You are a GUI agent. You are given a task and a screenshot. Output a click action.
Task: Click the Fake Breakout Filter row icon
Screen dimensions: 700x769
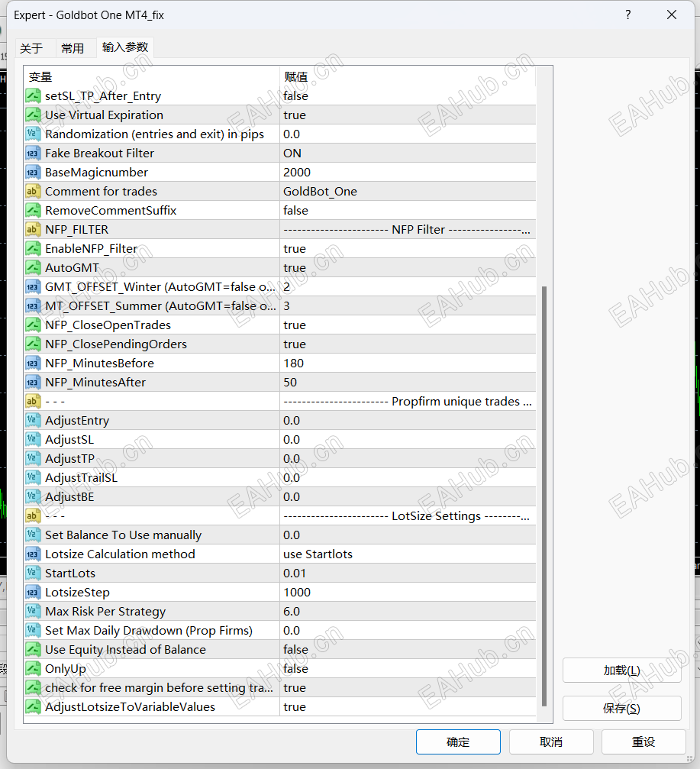33,153
